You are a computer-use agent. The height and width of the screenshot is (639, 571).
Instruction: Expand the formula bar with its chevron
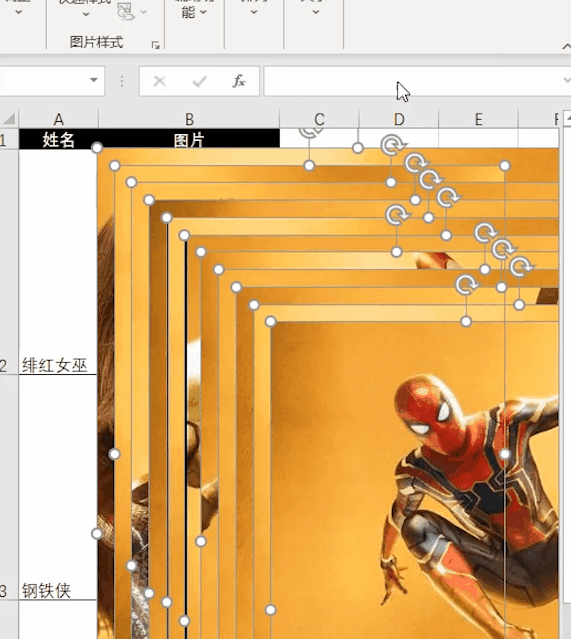567,81
